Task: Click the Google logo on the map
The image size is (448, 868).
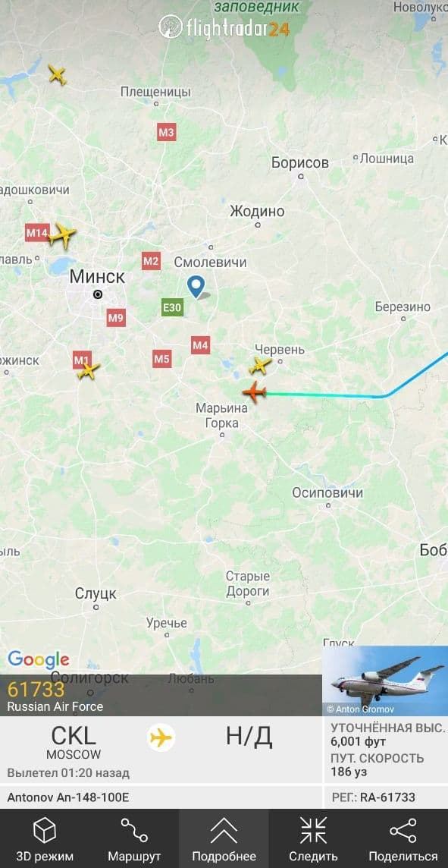Action: 38,659
